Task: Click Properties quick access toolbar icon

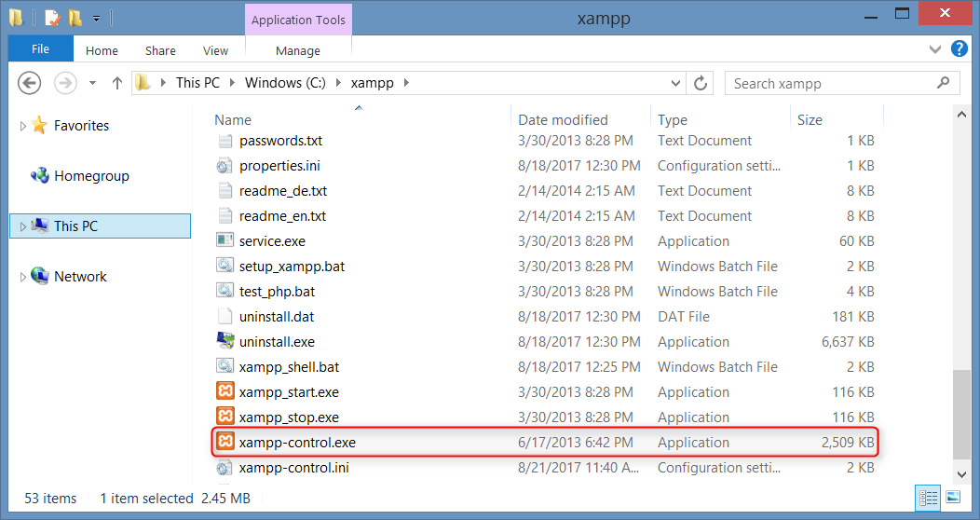Action: (53, 18)
